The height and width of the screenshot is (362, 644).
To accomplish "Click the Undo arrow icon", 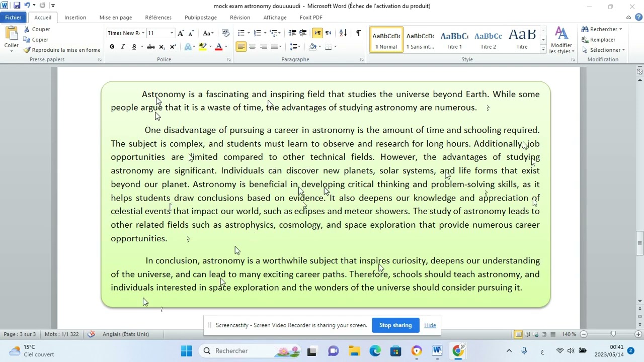I will (x=27, y=6).
